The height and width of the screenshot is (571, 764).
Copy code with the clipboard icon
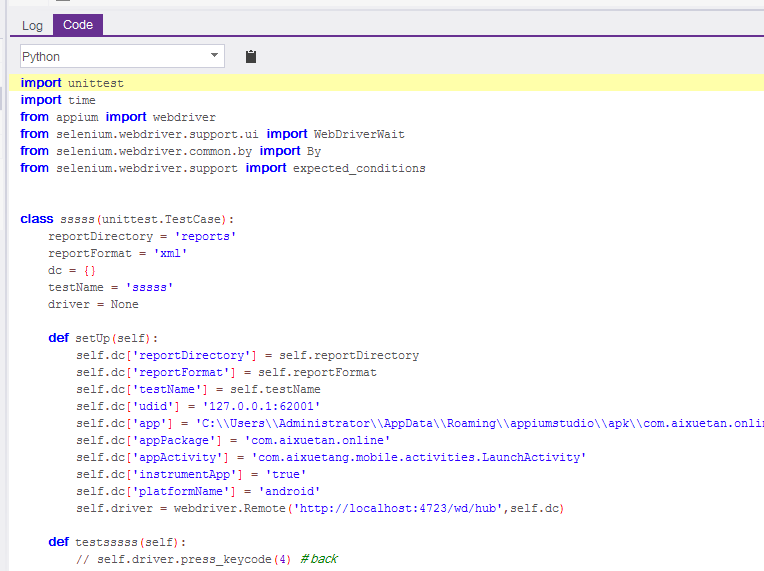coord(250,57)
